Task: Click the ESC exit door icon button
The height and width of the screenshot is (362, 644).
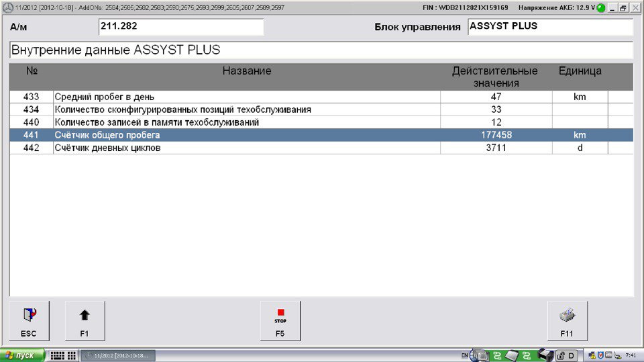Action: [x=29, y=321]
